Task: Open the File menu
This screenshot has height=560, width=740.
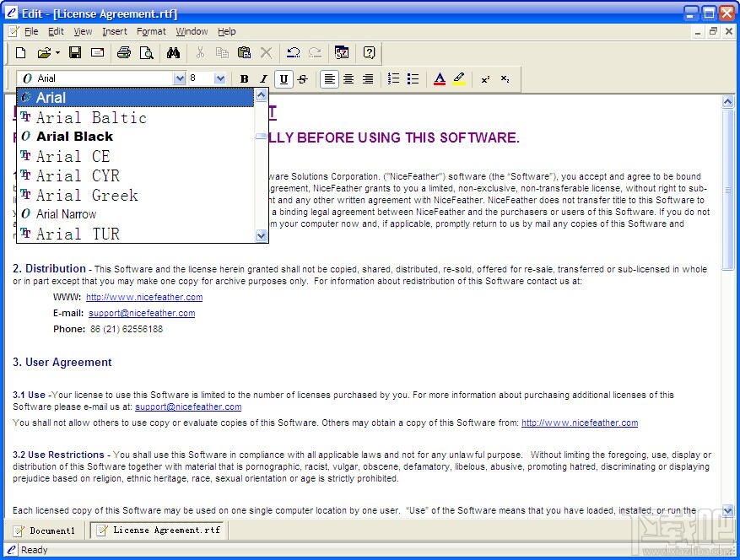Action: coord(31,31)
